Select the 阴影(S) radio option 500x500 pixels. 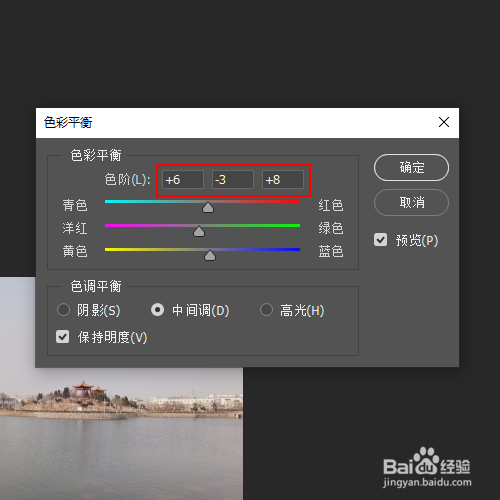[63, 310]
